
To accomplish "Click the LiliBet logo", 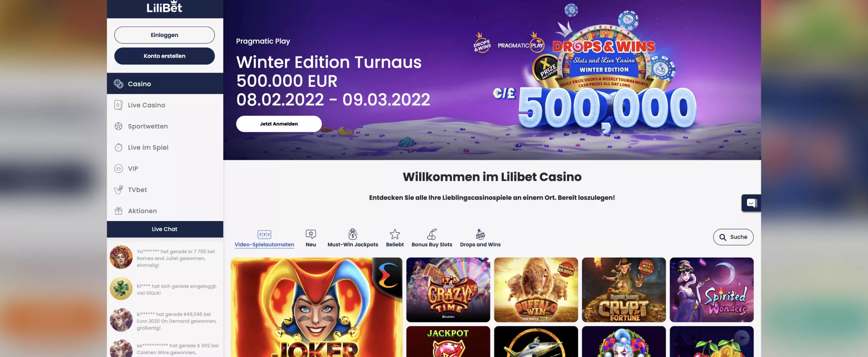I will 164,7.
